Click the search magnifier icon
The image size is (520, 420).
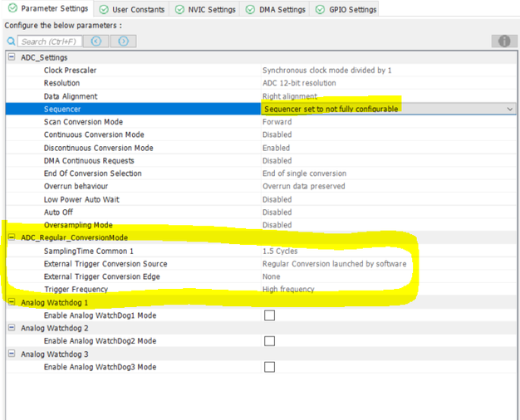point(11,42)
